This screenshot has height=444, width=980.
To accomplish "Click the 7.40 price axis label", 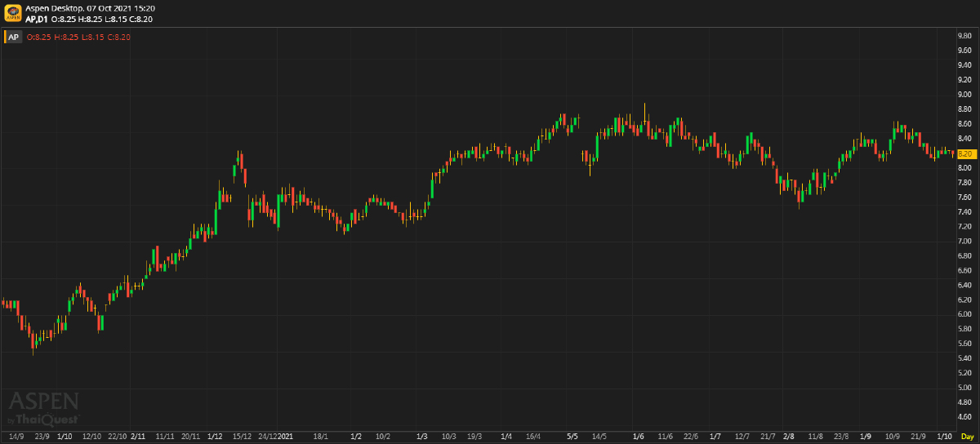I will point(964,212).
